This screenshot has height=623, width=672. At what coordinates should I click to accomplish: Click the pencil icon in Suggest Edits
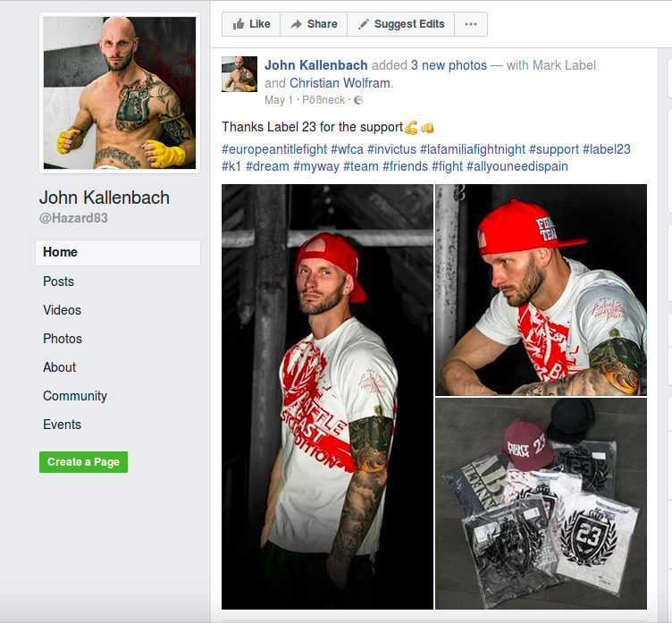pyautogui.click(x=364, y=24)
